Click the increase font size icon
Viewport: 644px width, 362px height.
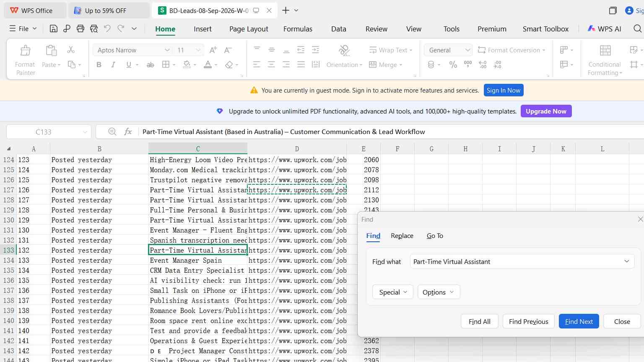click(x=213, y=50)
